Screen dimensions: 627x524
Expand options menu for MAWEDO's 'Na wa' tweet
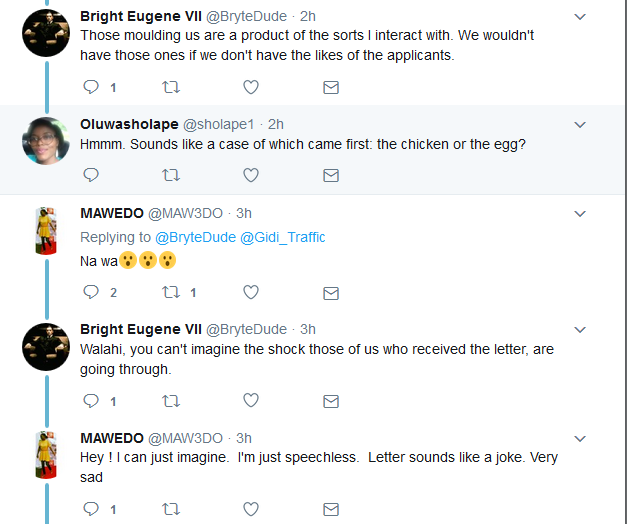(x=580, y=214)
